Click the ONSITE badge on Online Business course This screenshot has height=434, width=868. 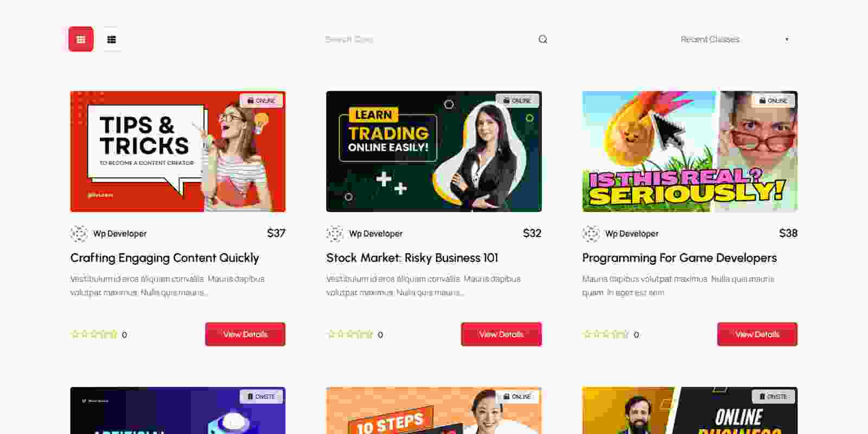pos(774,397)
